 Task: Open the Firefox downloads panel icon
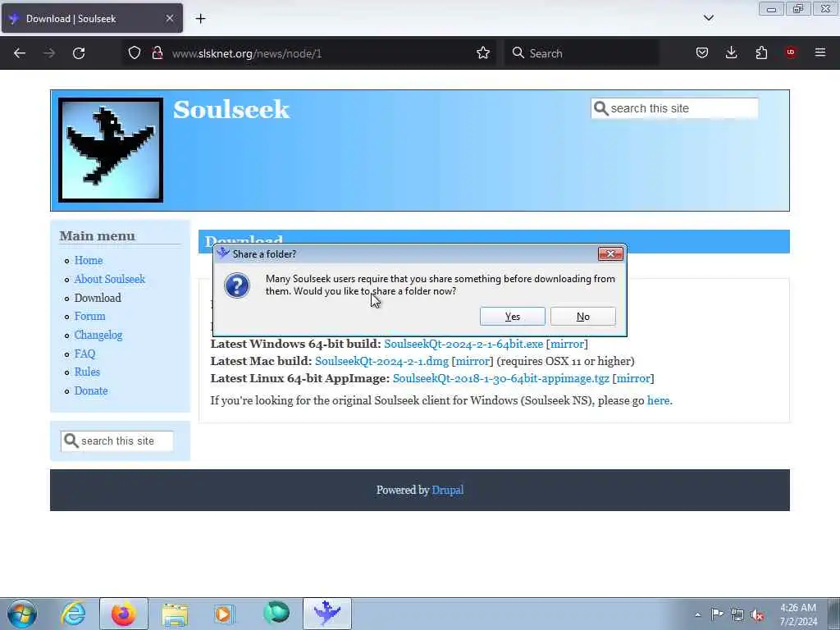coord(731,53)
